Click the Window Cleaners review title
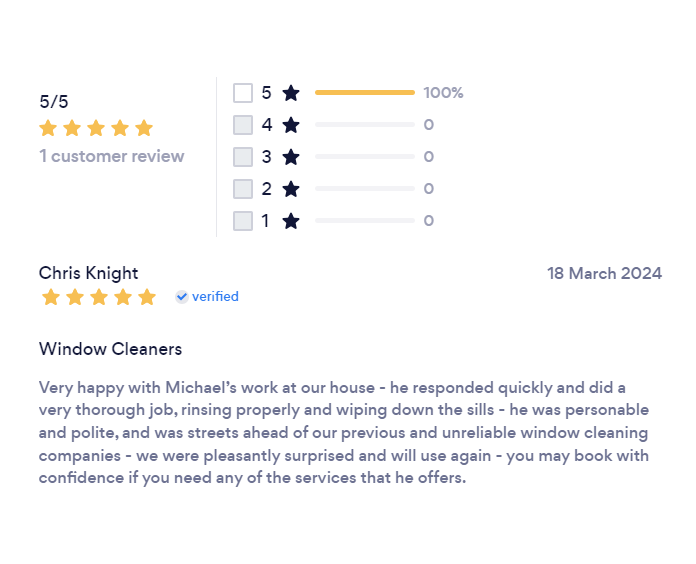Viewport: 696px width, 564px height. [x=111, y=349]
